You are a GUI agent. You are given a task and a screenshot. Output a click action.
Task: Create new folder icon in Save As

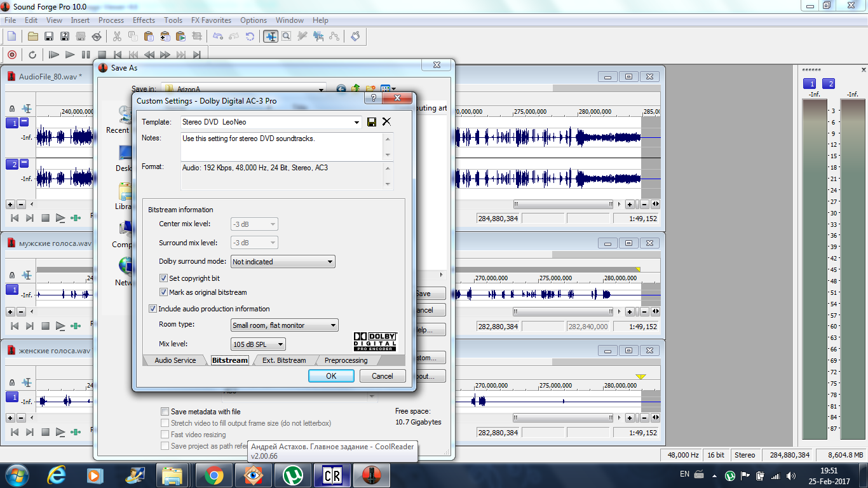click(370, 90)
